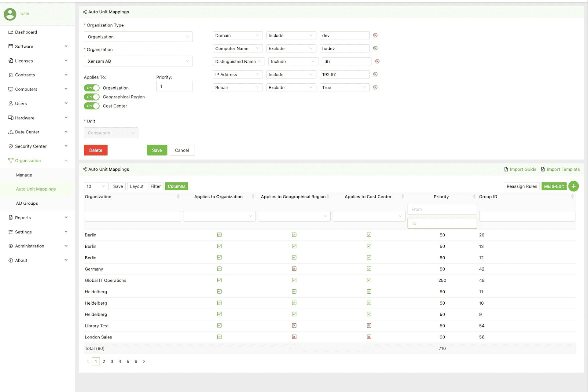Click the Licenses sidebar icon

[x=11, y=61]
